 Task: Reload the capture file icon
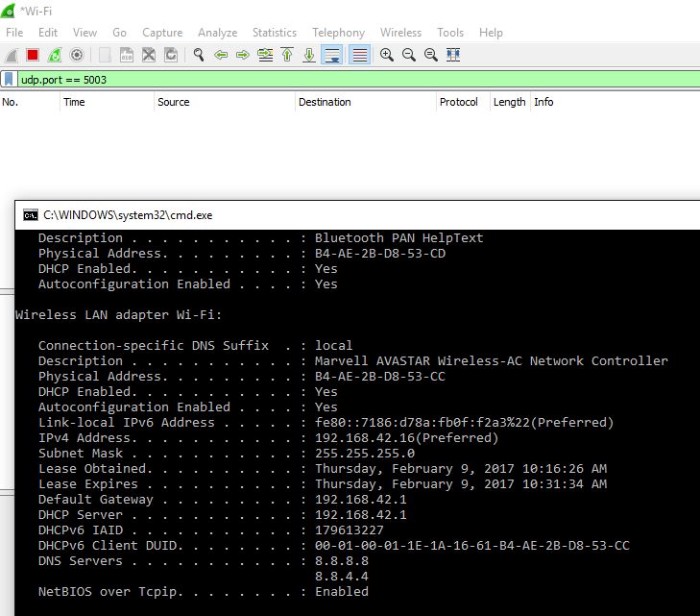pyautogui.click(x=171, y=55)
